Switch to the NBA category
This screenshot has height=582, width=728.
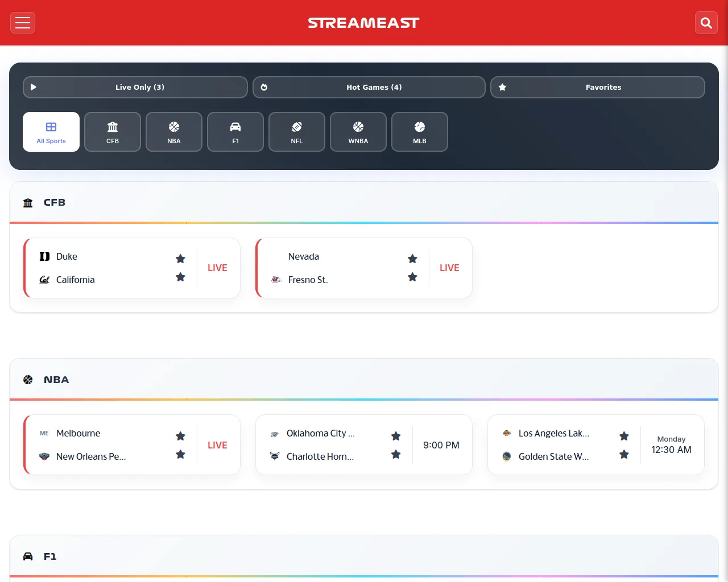[x=174, y=132]
